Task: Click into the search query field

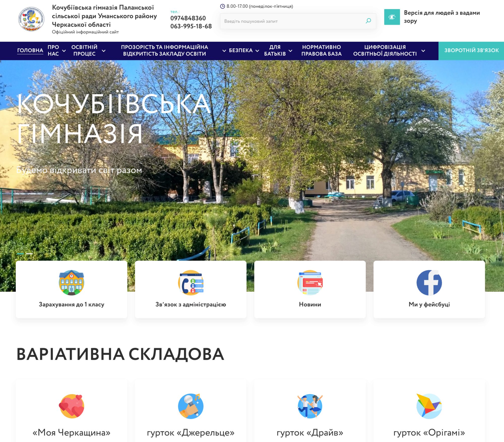Action: 290,21
